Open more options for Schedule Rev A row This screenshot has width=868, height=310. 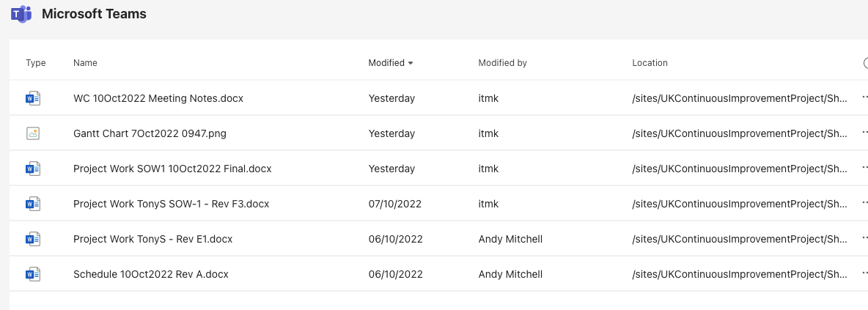click(x=864, y=274)
